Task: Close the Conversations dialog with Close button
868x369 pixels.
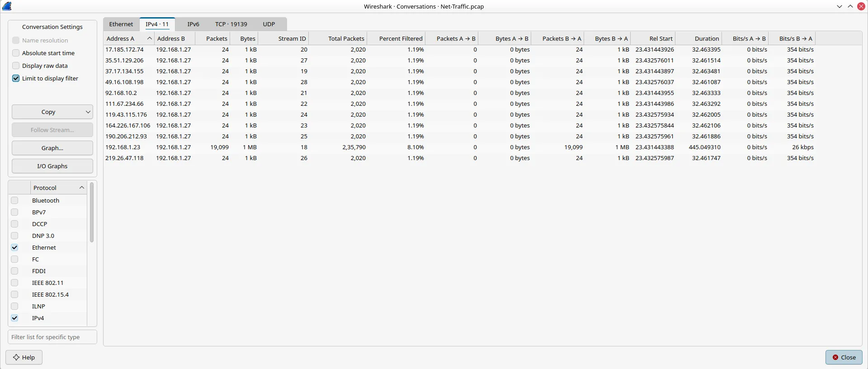Action: 844,357
